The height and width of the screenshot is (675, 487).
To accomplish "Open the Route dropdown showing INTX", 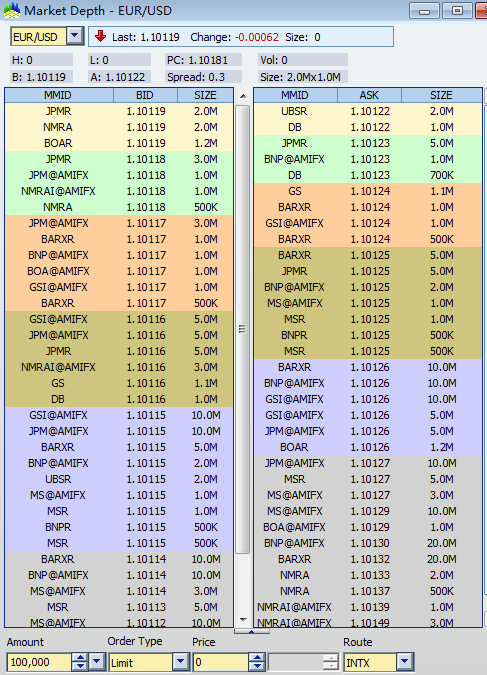I will coord(404,661).
